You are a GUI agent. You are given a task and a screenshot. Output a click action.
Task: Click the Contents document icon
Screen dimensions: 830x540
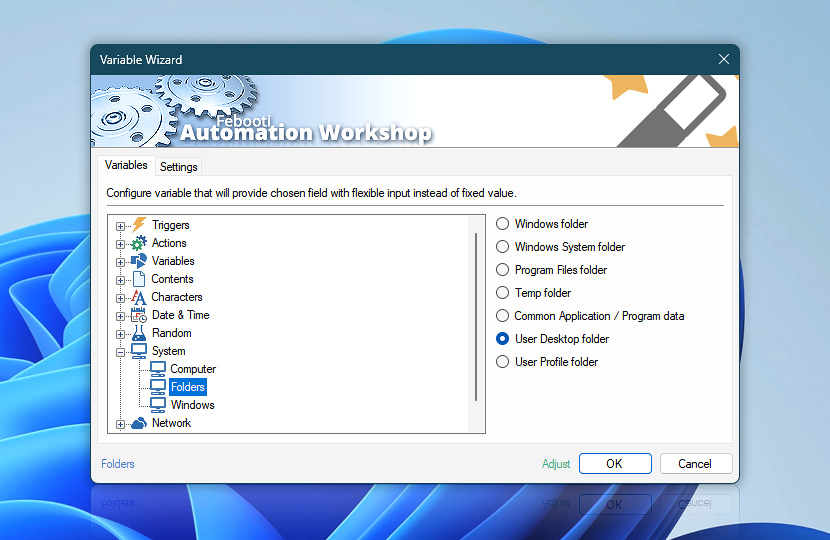pos(139,279)
